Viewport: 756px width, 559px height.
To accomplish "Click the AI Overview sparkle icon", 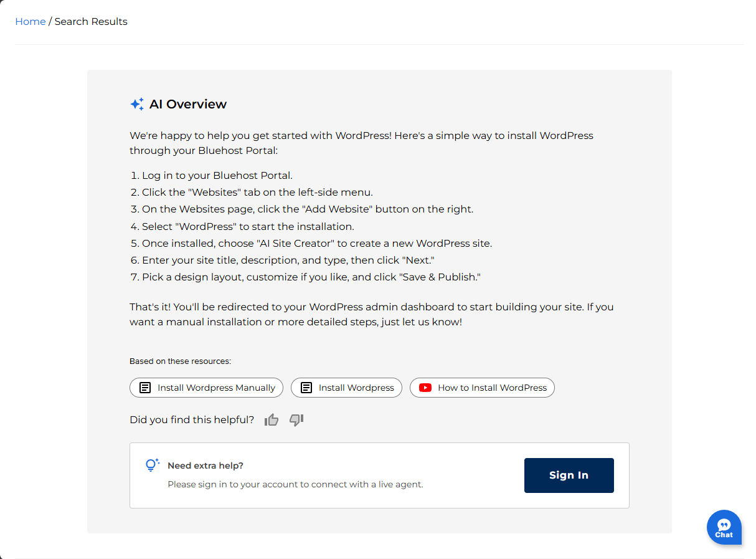I will pyautogui.click(x=136, y=103).
